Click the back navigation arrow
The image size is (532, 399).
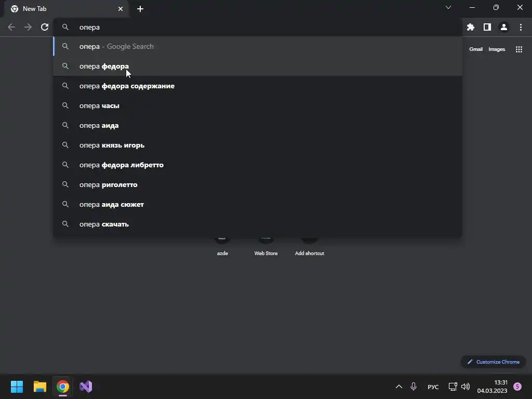11,27
